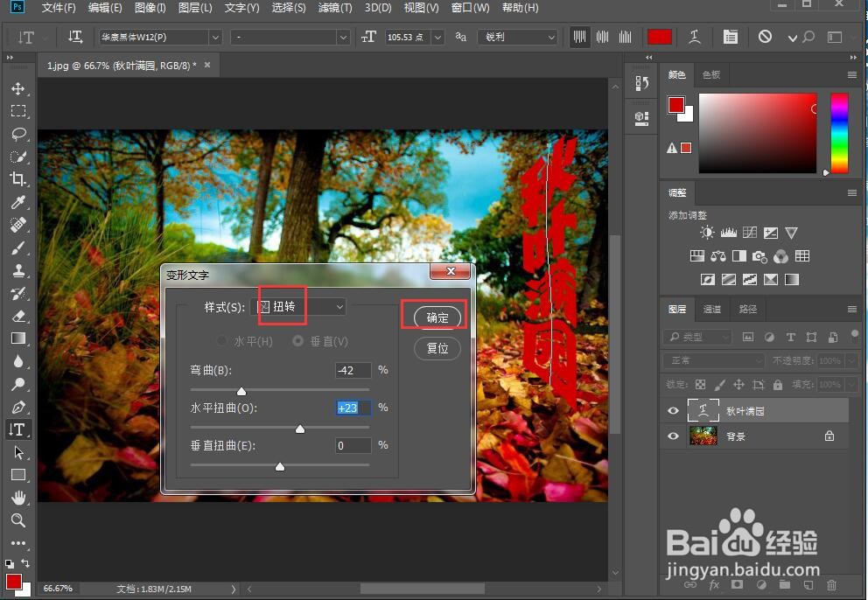Select the Pen tool
Image resolution: width=868 pixels, height=600 pixels.
point(18,407)
